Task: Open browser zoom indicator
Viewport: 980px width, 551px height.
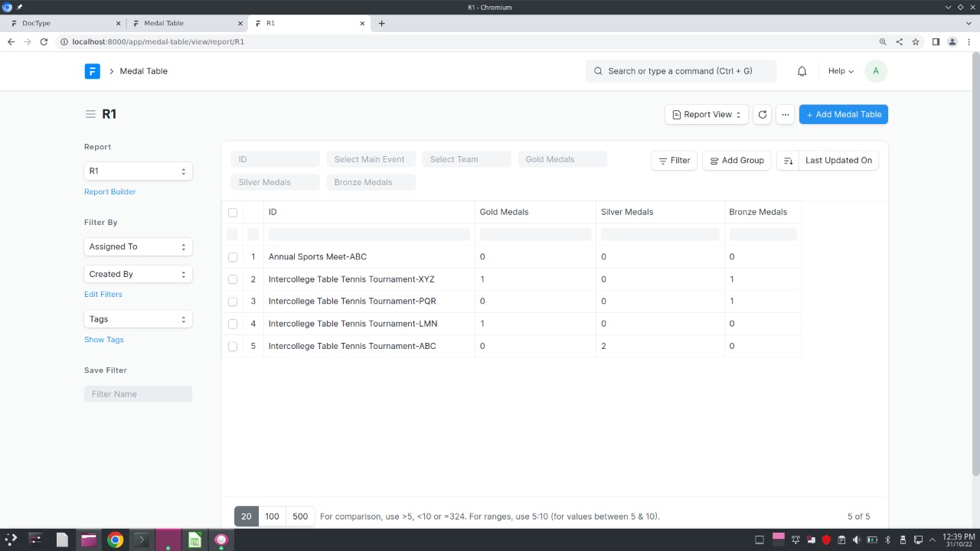Action: 883,42
